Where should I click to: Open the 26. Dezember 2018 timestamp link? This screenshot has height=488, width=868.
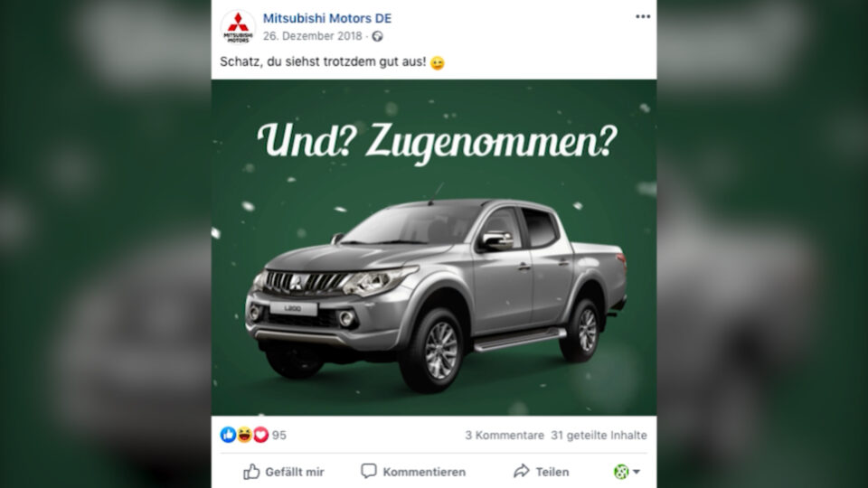(312, 36)
